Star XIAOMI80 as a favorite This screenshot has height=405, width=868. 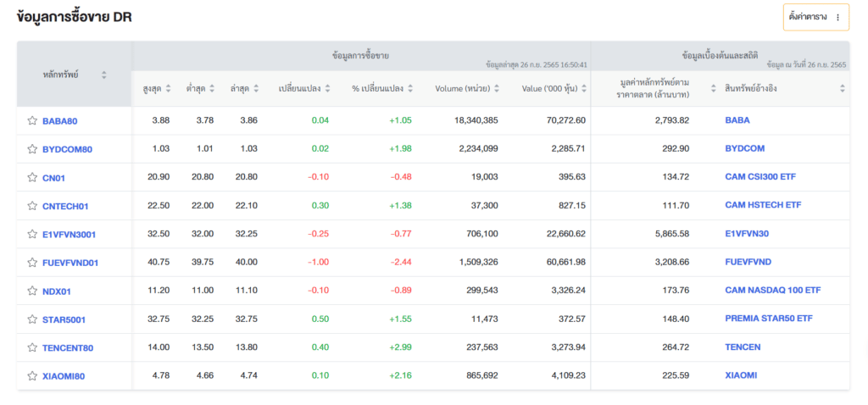point(32,376)
